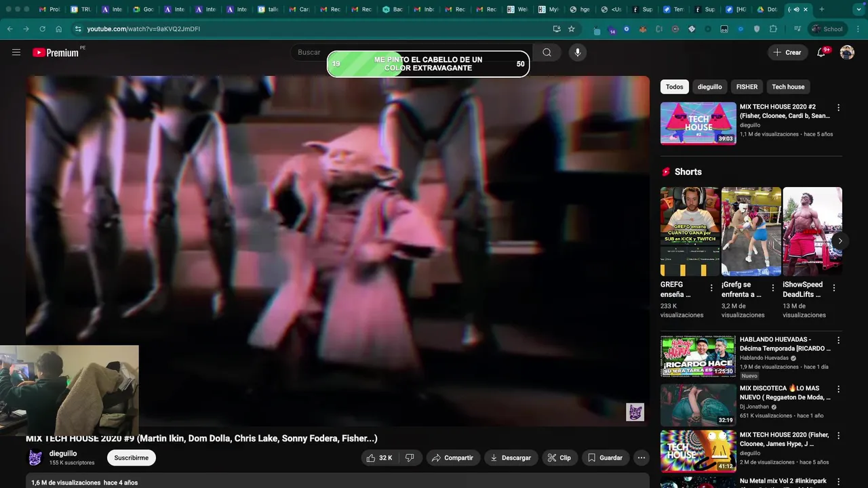
Task: Click Guardar to save the video
Action: (x=605, y=457)
